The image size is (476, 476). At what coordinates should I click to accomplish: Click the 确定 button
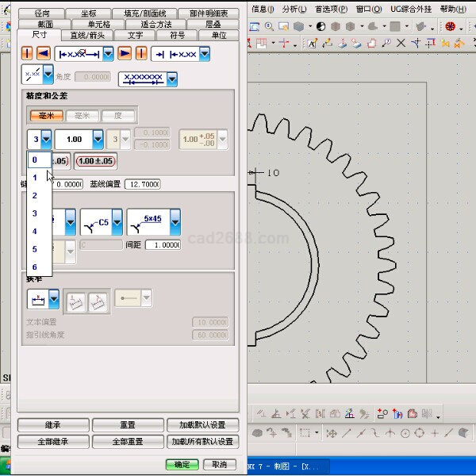tap(182, 464)
